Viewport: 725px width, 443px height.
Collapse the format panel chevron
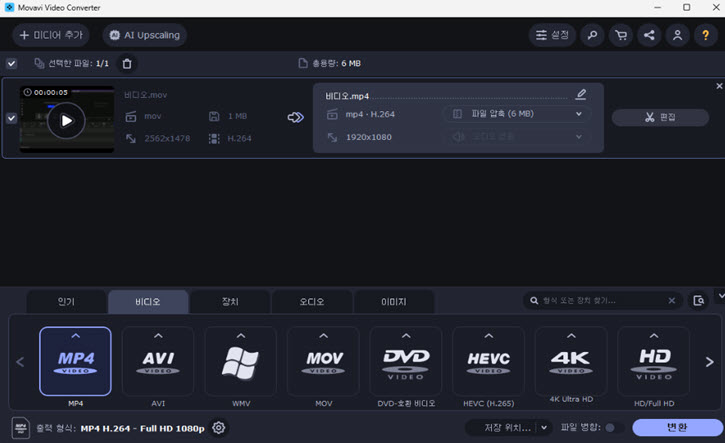click(721, 296)
